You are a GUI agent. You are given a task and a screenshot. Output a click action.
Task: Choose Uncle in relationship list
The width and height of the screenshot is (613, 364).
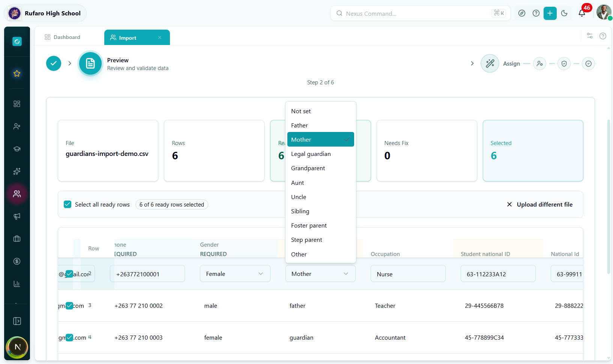click(321, 197)
